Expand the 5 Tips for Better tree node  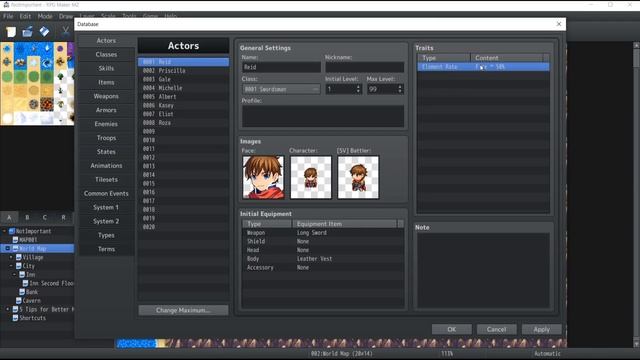pyautogui.click(x=8, y=309)
